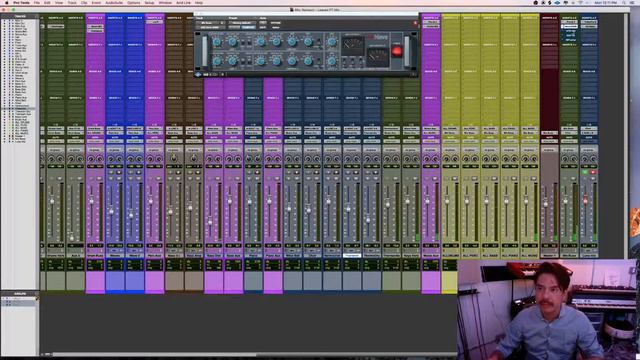
Task: Open the Setup menu
Action: 149,3
